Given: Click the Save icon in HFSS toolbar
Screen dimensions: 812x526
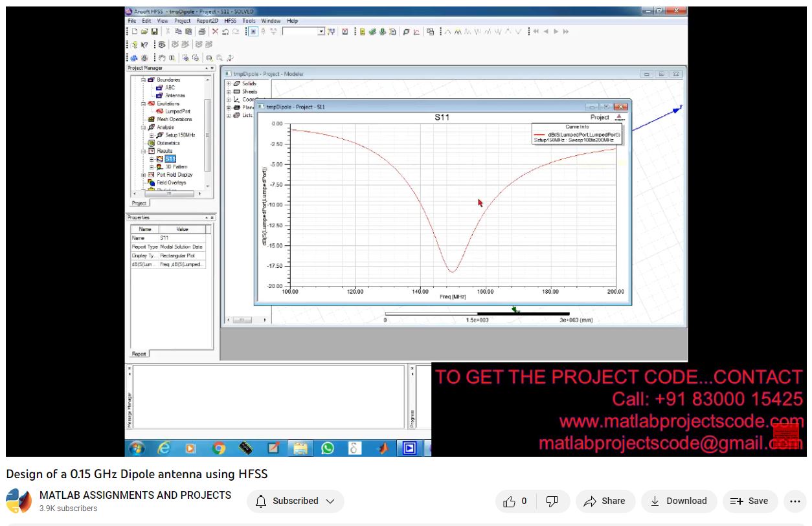Looking at the screenshot, I should 154,32.
